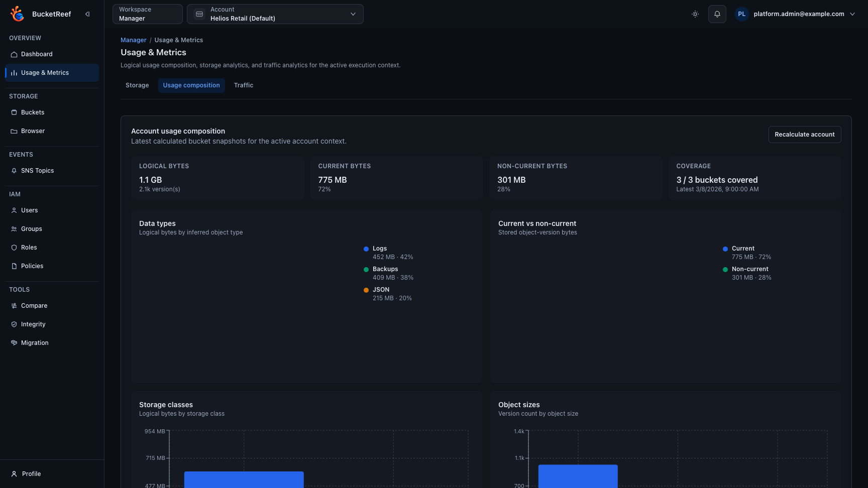Open the Workspace Manager selector
This screenshot has width=868, height=488.
pyautogui.click(x=148, y=14)
